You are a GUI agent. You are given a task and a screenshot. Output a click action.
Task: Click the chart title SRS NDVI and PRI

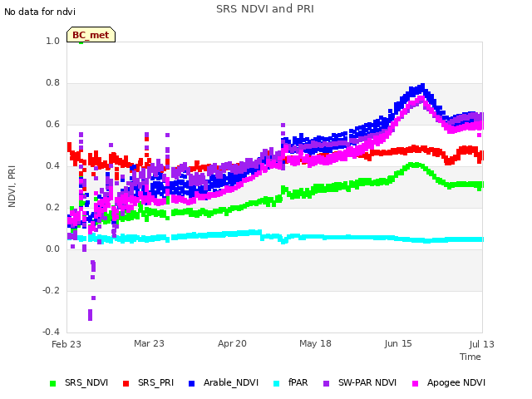pos(265,8)
